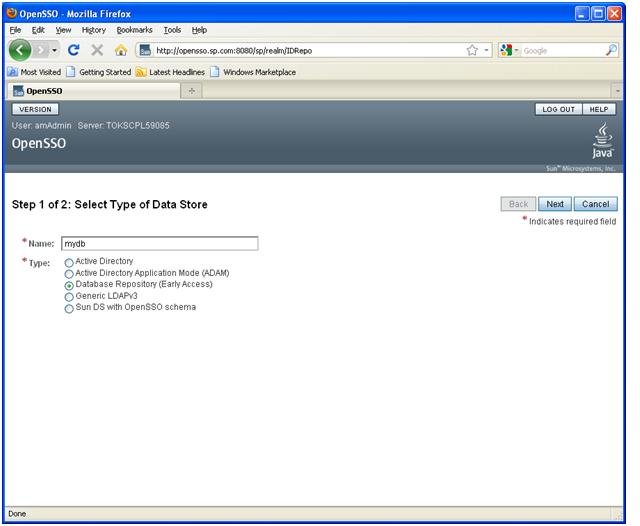Click the "User: amAdmin" text
Viewport: 640px width, 526px height.
pyautogui.click(x=41, y=126)
